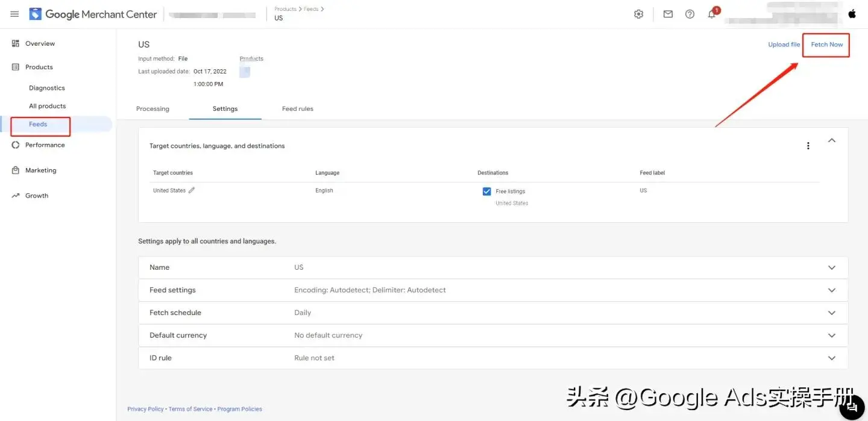Click the Products list icon
868x421 pixels.
coord(16,67)
